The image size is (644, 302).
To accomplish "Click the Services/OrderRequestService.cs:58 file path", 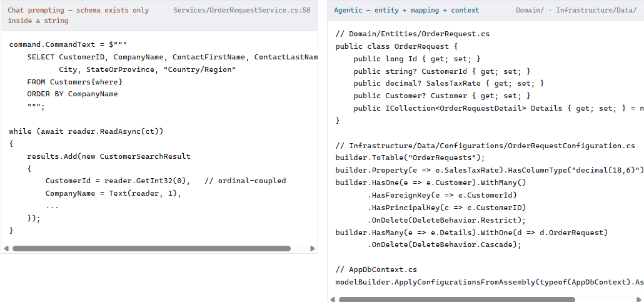I will [242, 10].
